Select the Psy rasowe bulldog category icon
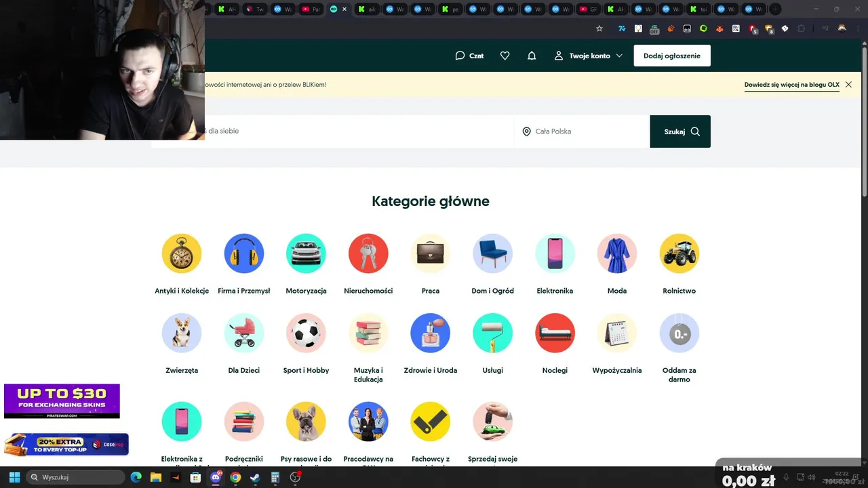The height and width of the screenshot is (488, 868). point(306,422)
